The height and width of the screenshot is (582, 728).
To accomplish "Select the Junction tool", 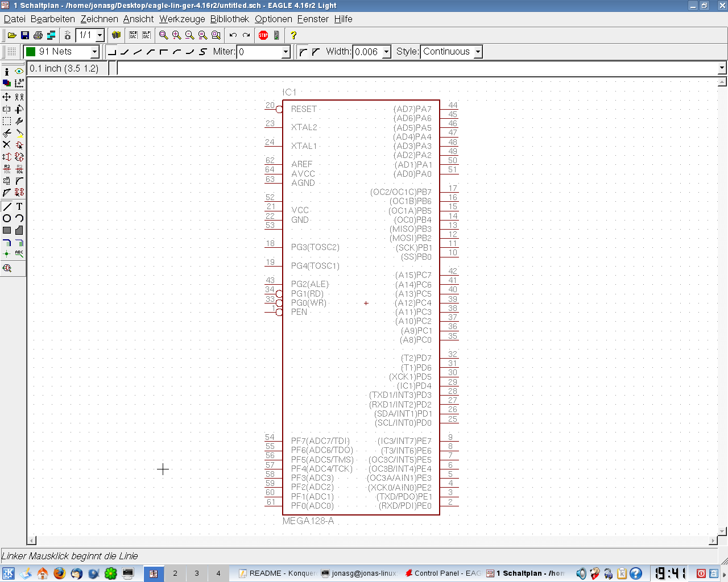I will (x=7, y=253).
